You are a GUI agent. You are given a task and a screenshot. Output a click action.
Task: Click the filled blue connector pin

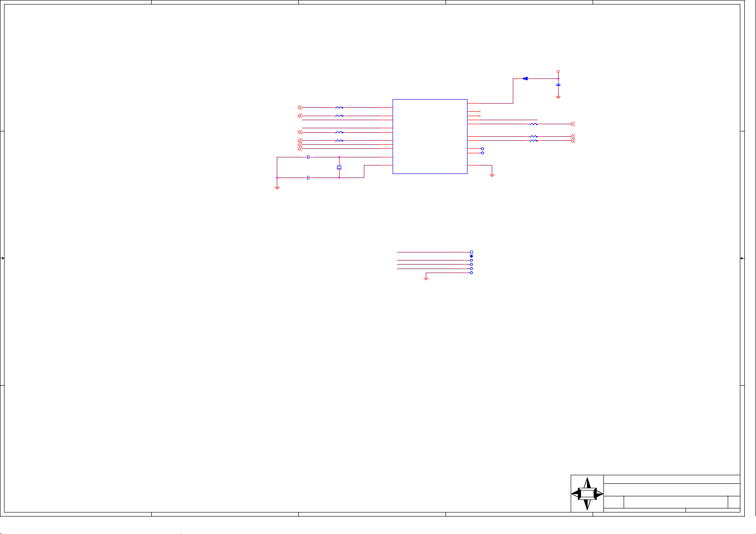[x=471, y=256]
